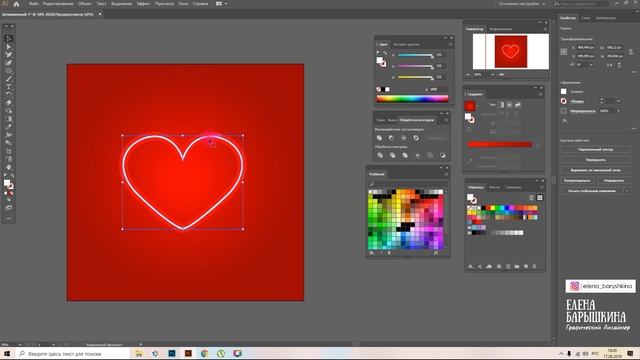The width and height of the screenshot is (640, 360).
Task: Open the Windows Start button
Action: coord(7,353)
